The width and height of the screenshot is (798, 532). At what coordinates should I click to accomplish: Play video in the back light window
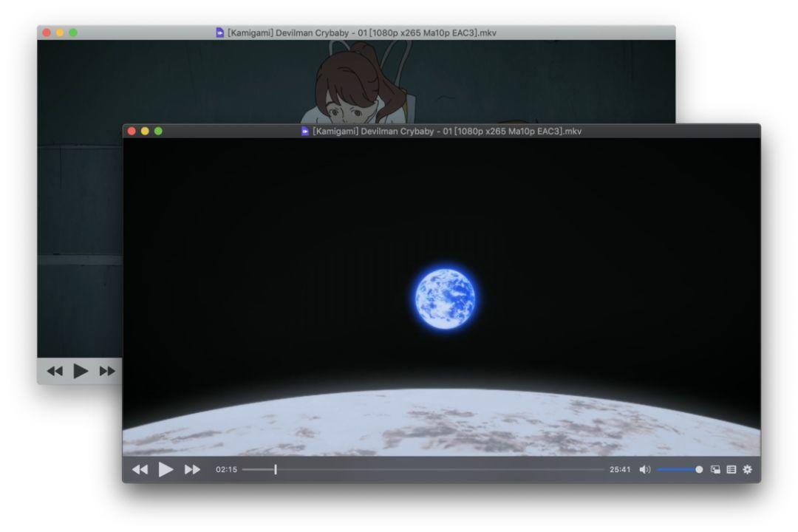click(81, 371)
